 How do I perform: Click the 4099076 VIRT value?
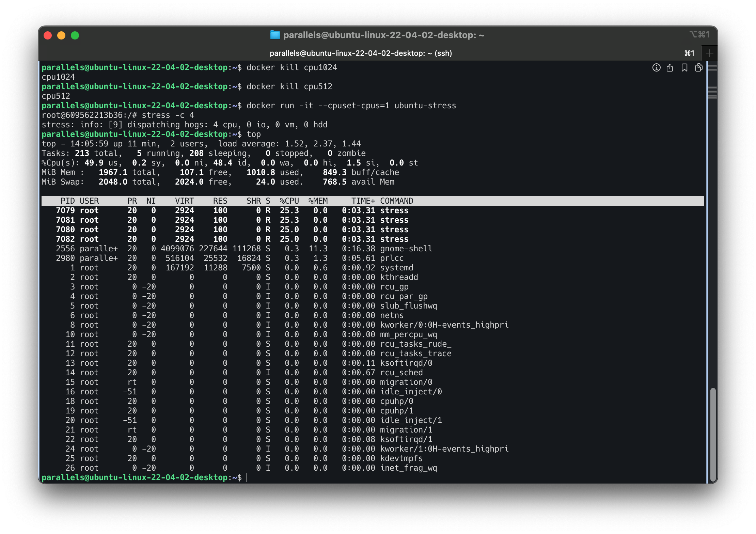point(177,249)
